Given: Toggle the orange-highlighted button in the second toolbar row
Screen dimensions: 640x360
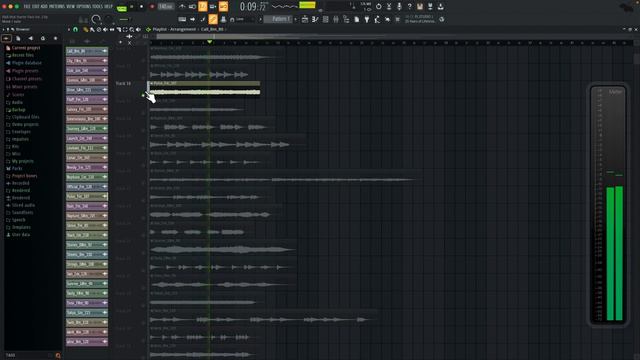Looking at the screenshot, I should click(x=213, y=19).
